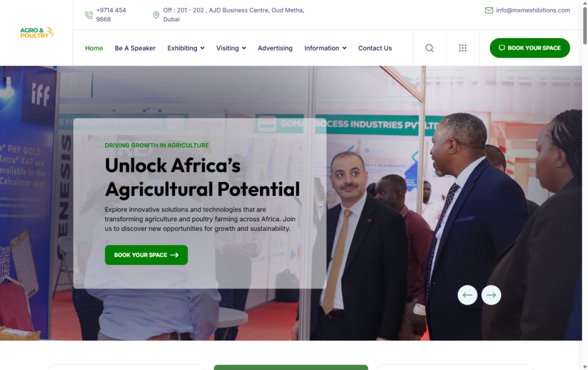Click the Agro & Poultry logo

click(x=37, y=33)
